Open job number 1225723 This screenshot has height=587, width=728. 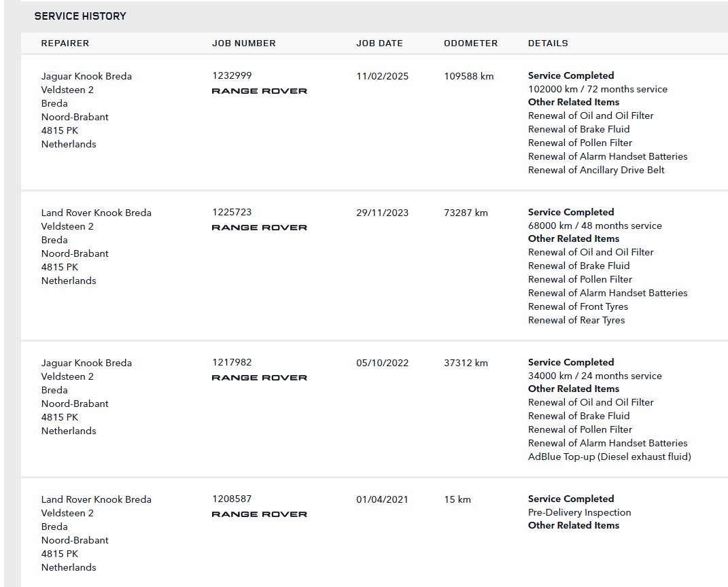tap(232, 212)
